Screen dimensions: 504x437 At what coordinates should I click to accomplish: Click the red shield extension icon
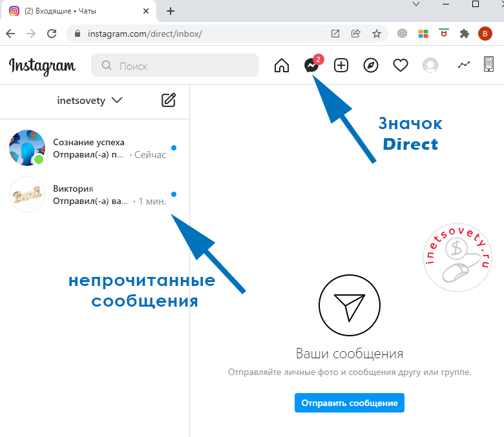[444, 33]
